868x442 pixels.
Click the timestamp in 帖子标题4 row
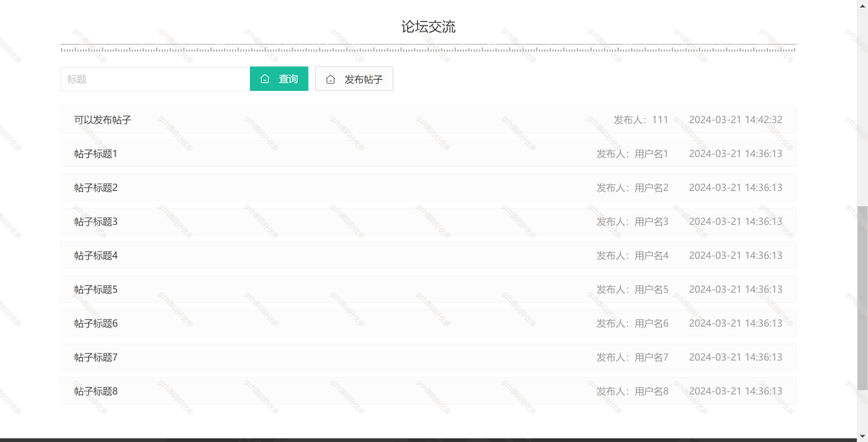click(x=736, y=255)
